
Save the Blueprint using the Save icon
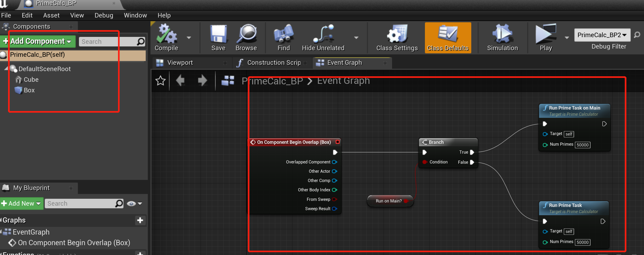pos(218,34)
